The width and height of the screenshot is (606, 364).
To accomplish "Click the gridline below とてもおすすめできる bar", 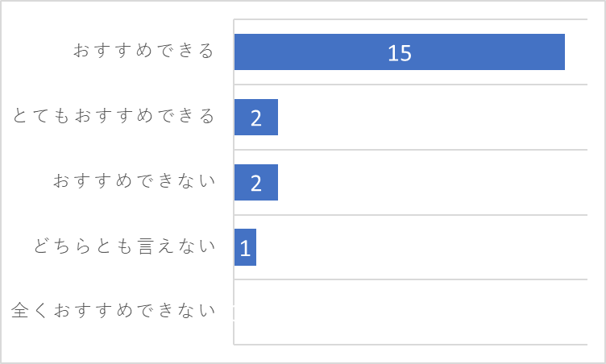I will tap(410, 150).
